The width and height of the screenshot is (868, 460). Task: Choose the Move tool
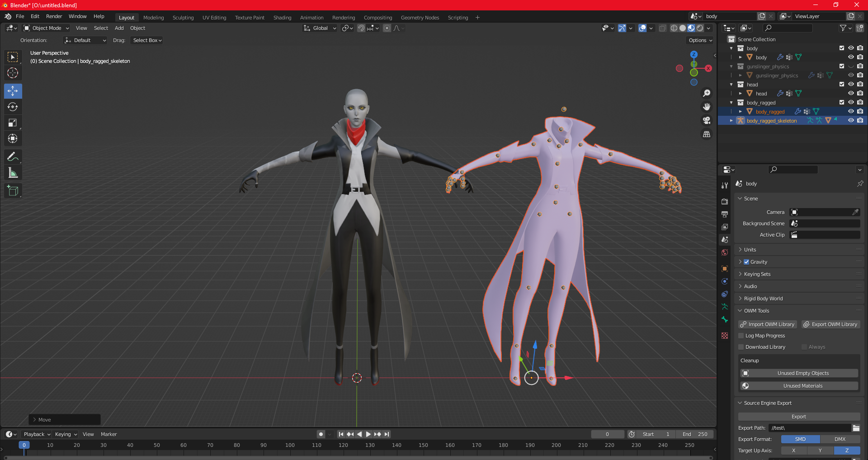pos(13,91)
